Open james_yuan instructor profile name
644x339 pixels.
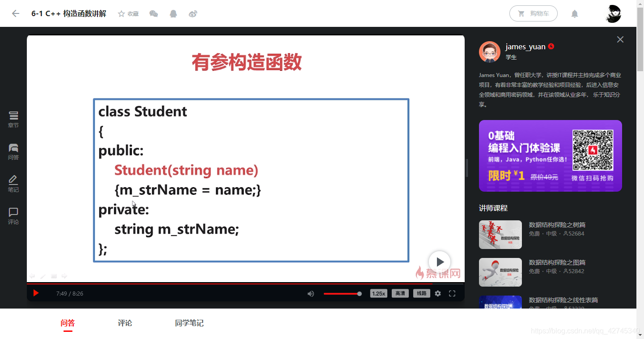click(x=525, y=47)
